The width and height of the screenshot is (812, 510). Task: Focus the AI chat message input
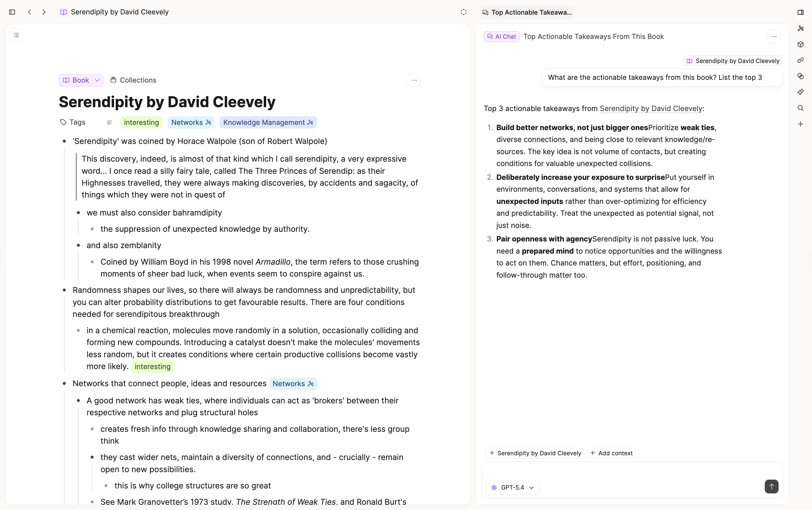click(x=632, y=472)
